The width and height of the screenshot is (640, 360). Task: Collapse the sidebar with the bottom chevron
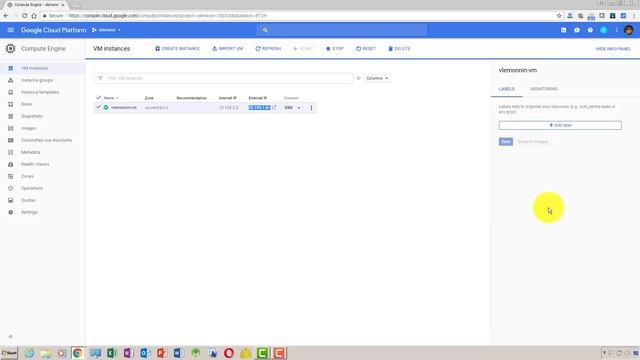coord(11,337)
